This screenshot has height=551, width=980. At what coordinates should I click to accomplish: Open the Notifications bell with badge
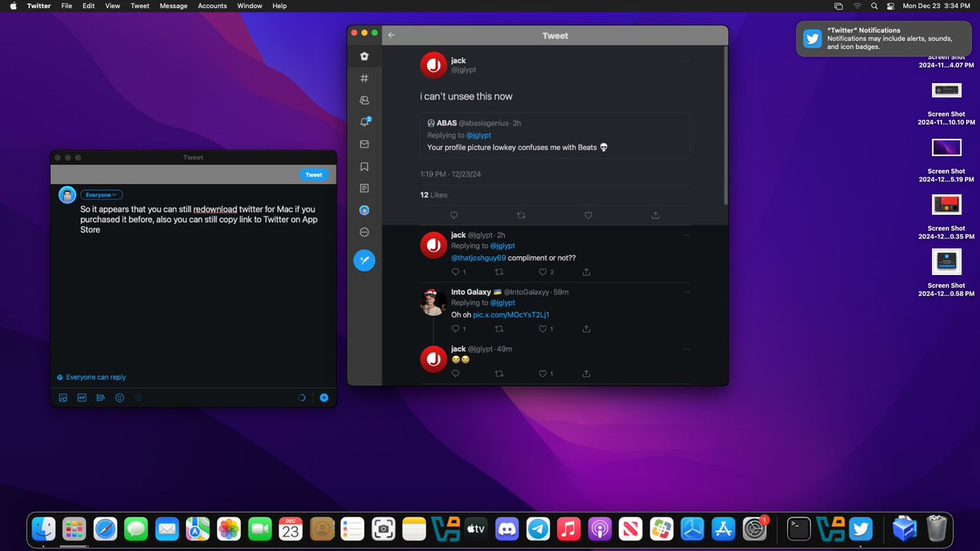[x=364, y=122]
